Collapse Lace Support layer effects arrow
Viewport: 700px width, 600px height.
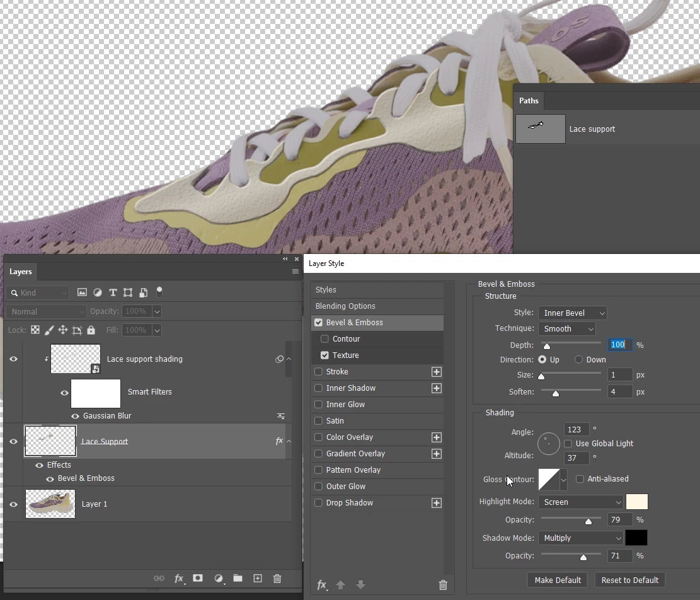(289, 442)
